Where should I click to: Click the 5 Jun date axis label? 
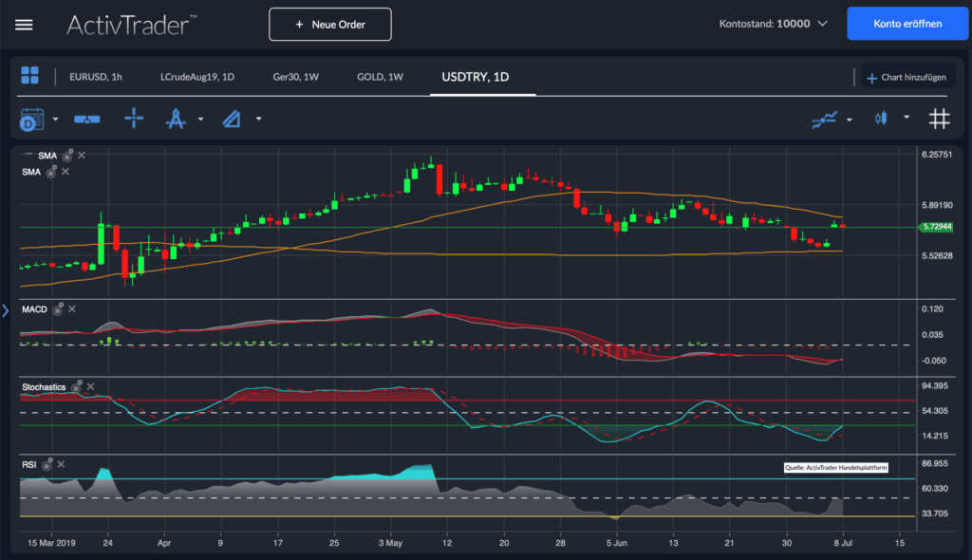[x=617, y=543]
